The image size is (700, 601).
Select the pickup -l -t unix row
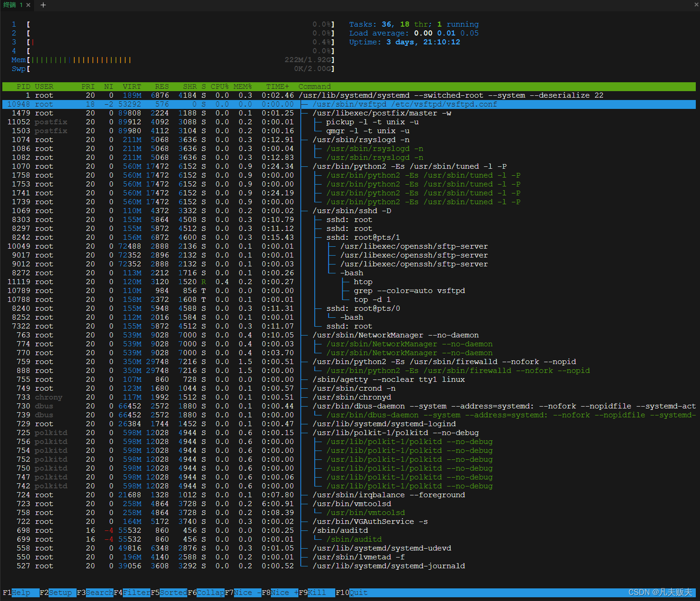[349, 122]
